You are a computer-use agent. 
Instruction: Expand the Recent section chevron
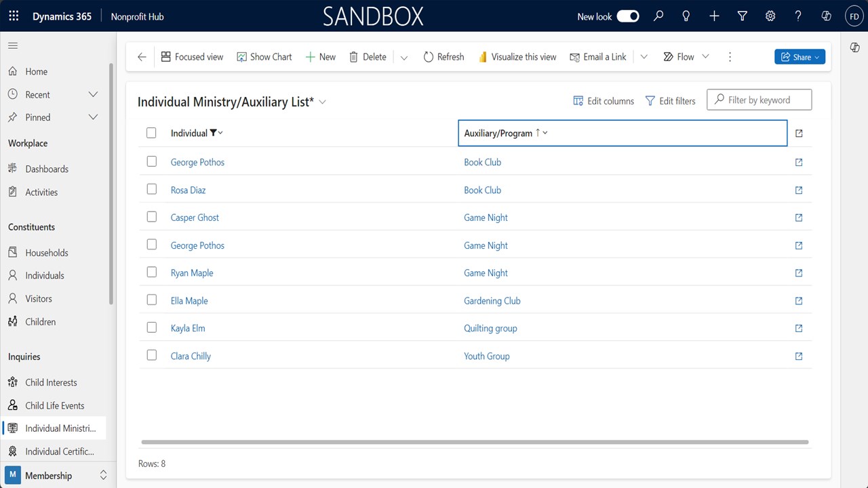tap(94, 95)
